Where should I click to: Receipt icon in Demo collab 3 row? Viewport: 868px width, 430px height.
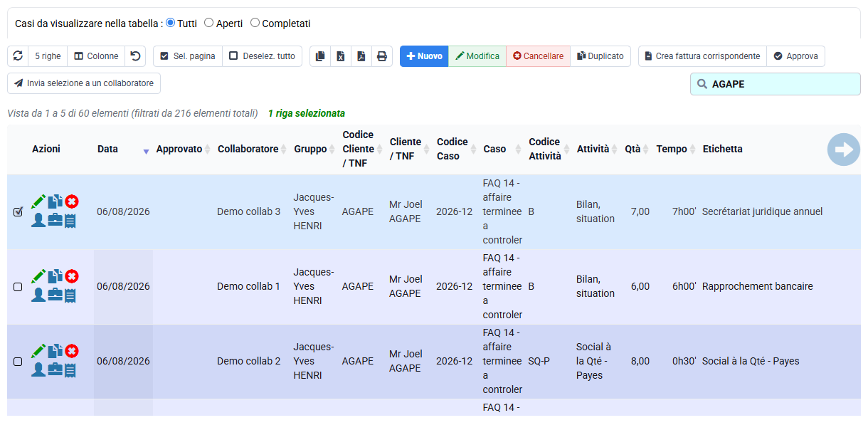point(70,220)
